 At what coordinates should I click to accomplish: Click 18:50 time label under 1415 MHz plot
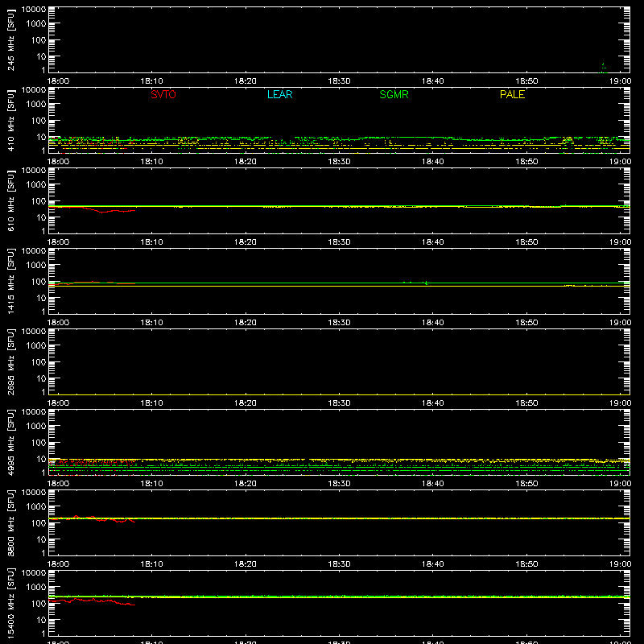(526, 323)
